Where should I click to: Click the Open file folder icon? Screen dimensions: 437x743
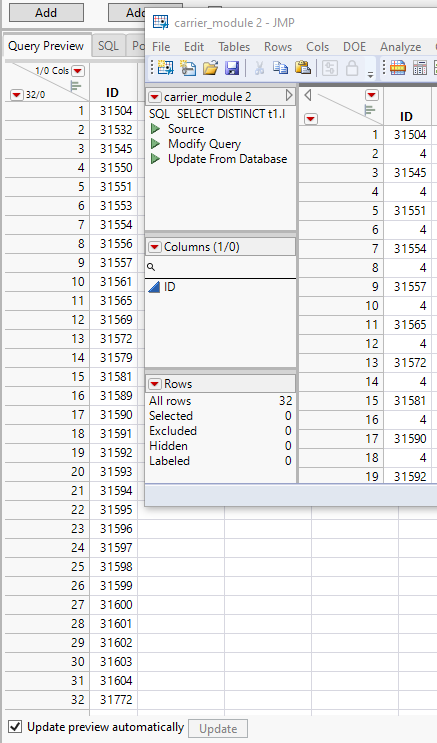pos(210,68)
